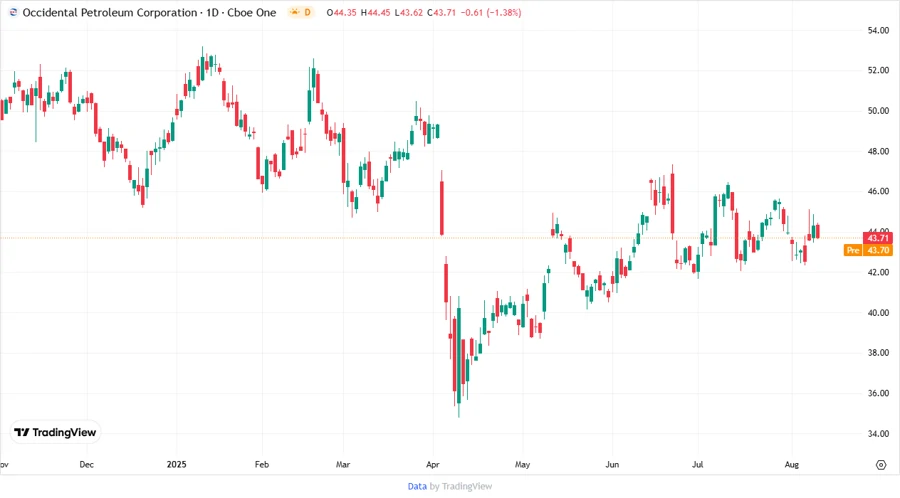Click the 36.00 price axis label
The height and width of the screenshot is (498, 900).
coord(878,394)
